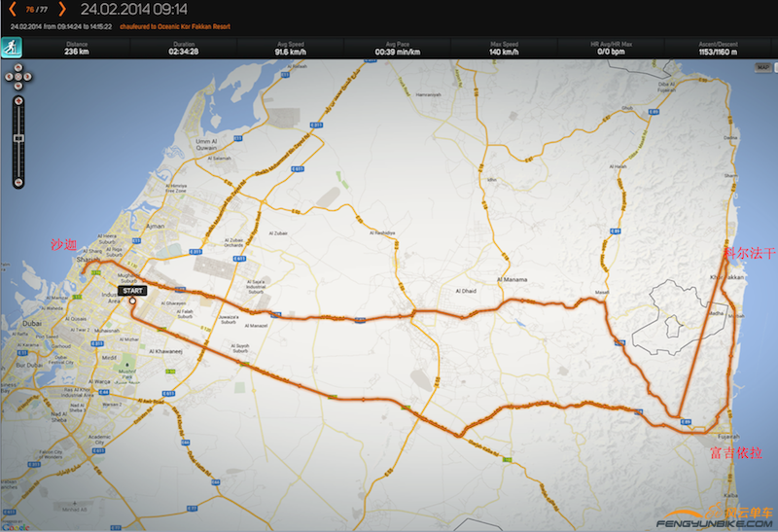
Task: Re-center the map with the middle pan button
Action: pos(18,77)
